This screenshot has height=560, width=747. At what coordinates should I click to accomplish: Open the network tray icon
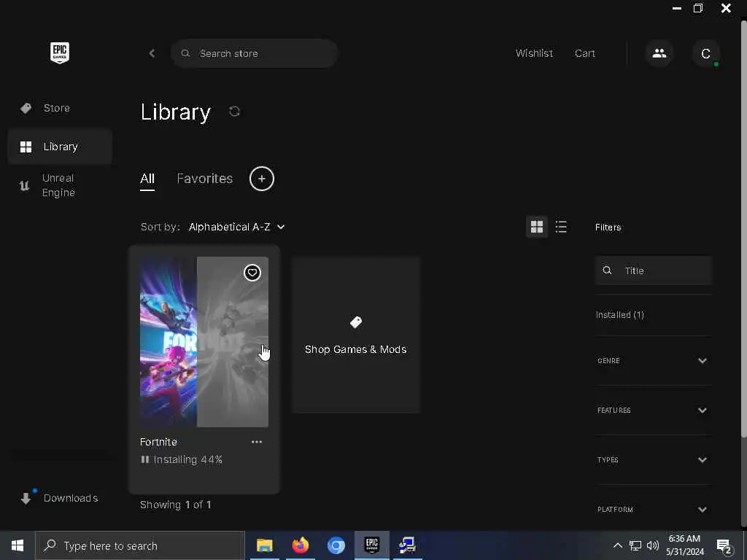coord(635,545)
